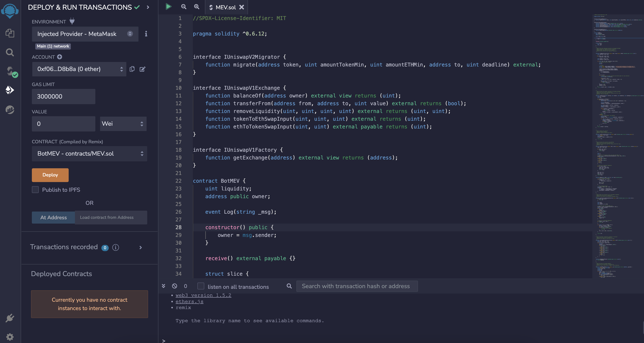Open the Search in files icon
This screenshot has width=644, height=343.
[x=10, y=52]
